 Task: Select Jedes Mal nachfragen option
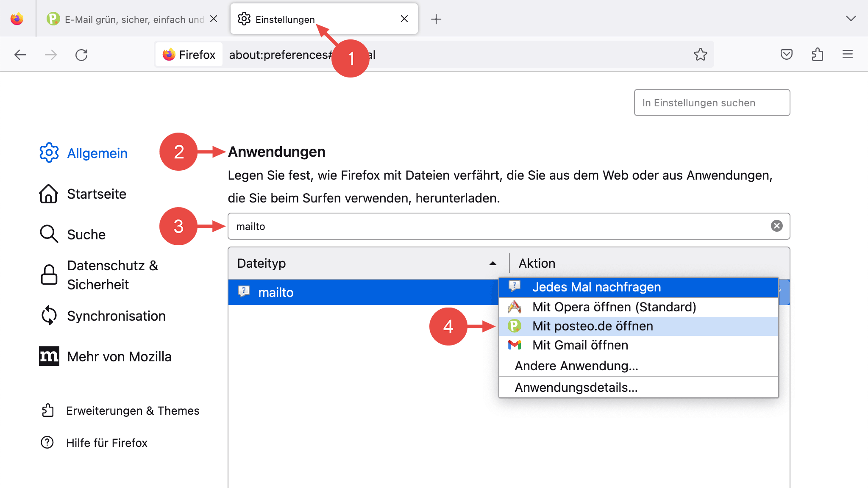[596, 287]
